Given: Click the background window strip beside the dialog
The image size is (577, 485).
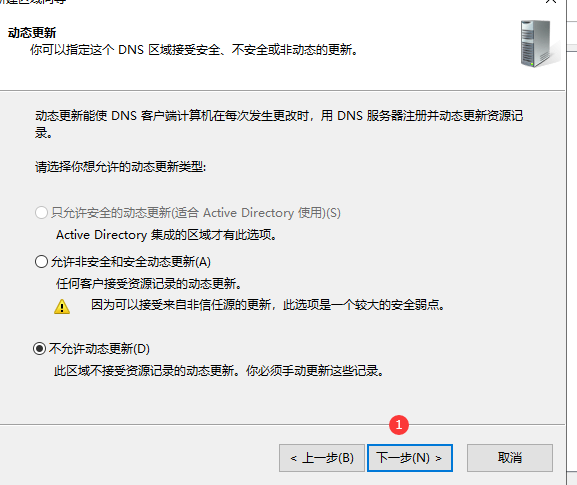Looking at the screenshot, I should click(x=572, y=242).
